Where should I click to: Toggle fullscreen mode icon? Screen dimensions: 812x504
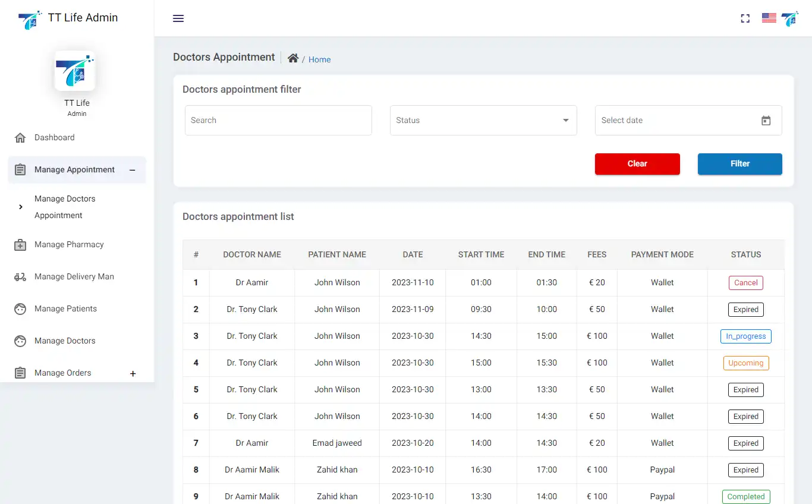point(745,18)
